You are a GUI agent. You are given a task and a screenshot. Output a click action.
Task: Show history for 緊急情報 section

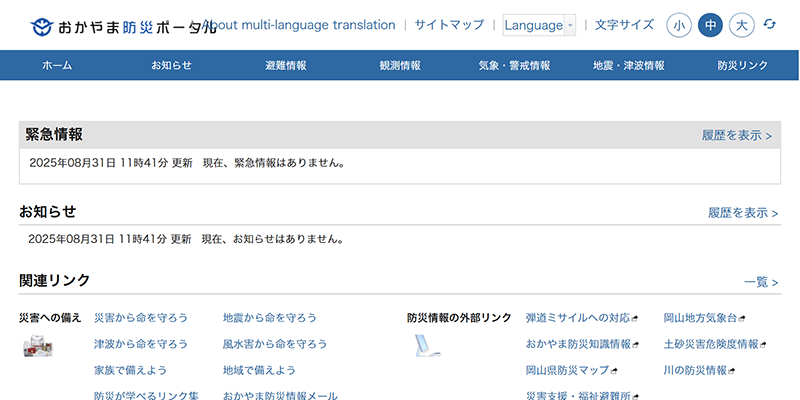pos(737,136)
